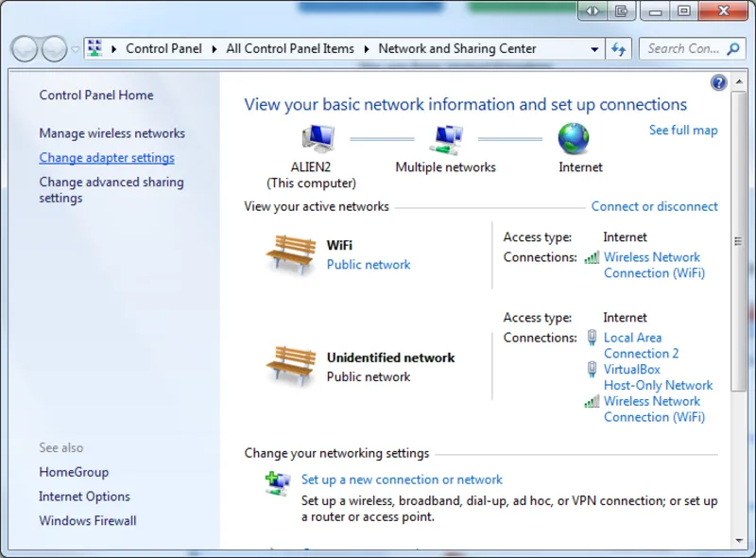Open Wireless Network Connection under WiFi

tap(654, 265)
